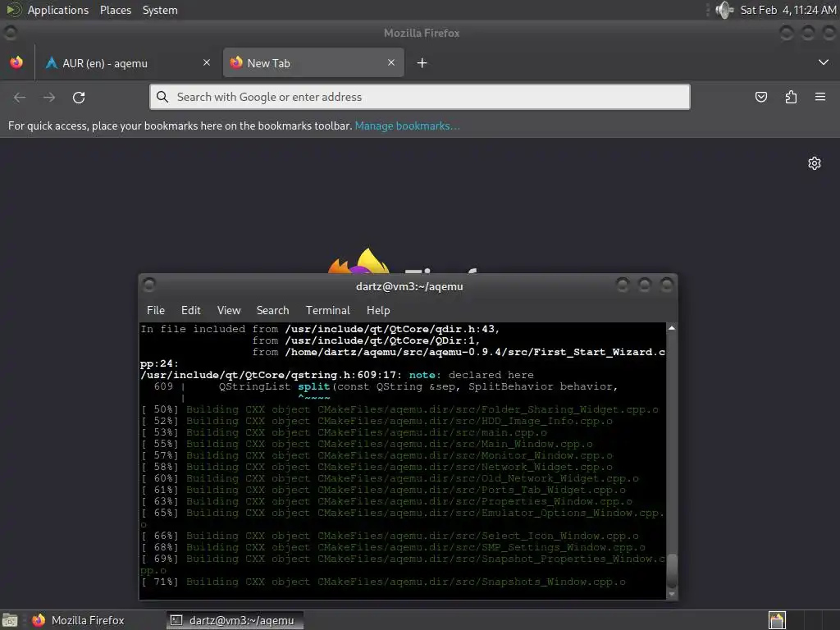This screenshot has width=840, height=630.
Task: Click the date and time clock
Action: click(788, 10)
